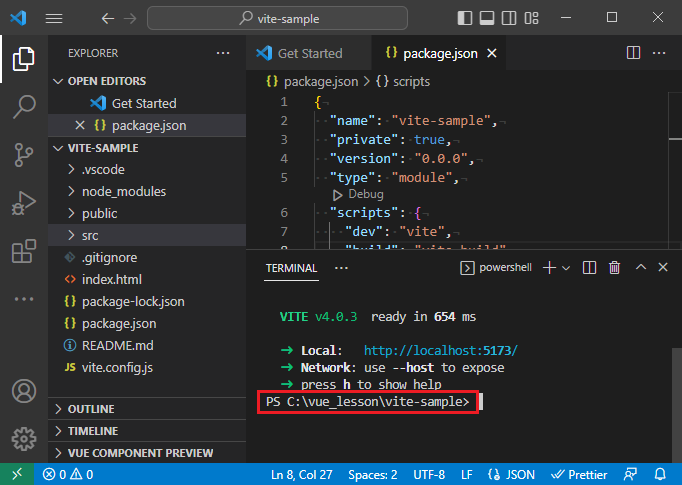The height and width of the screenshot is (485, 682).
Task: Open the Accounts menu icon
Action: (x=23, y=391)
